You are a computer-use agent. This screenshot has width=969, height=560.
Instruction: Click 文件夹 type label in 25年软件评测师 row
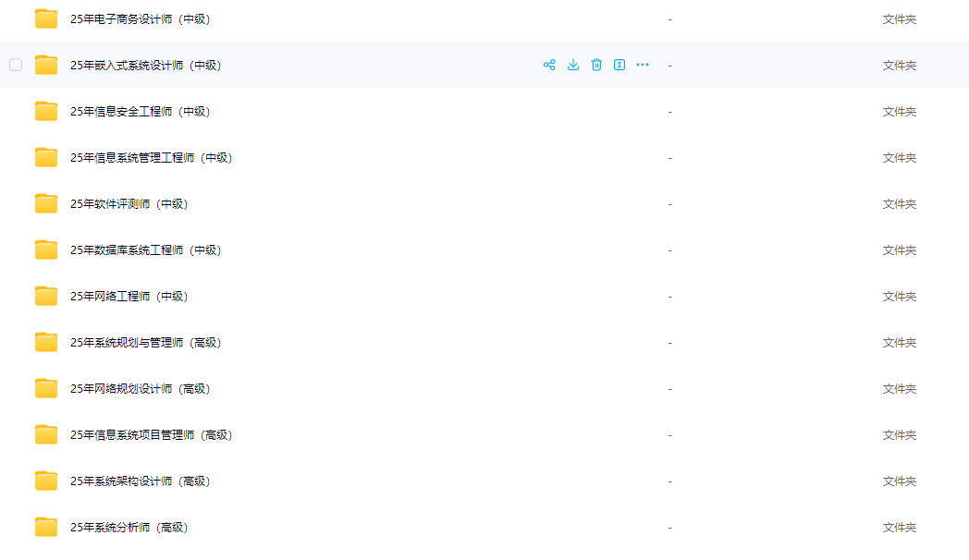(x=899, y=203)
